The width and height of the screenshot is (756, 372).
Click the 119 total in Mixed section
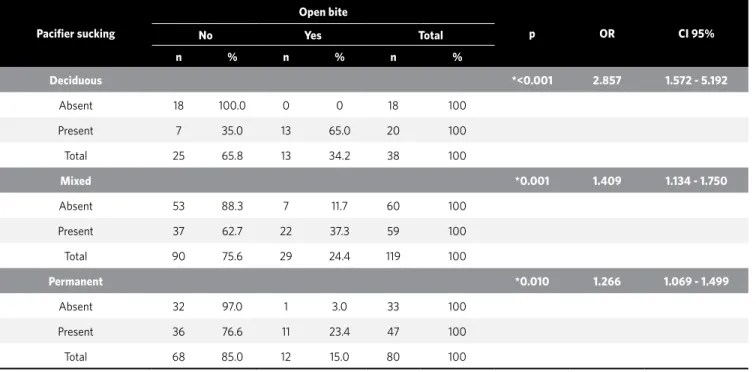click(x=393, y=256)
